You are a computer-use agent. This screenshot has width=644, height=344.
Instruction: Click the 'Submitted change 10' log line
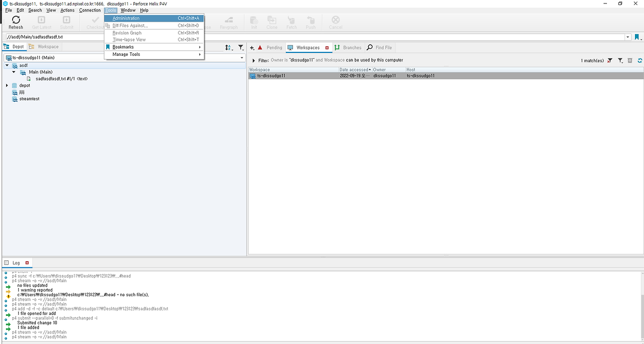point(37,323)
